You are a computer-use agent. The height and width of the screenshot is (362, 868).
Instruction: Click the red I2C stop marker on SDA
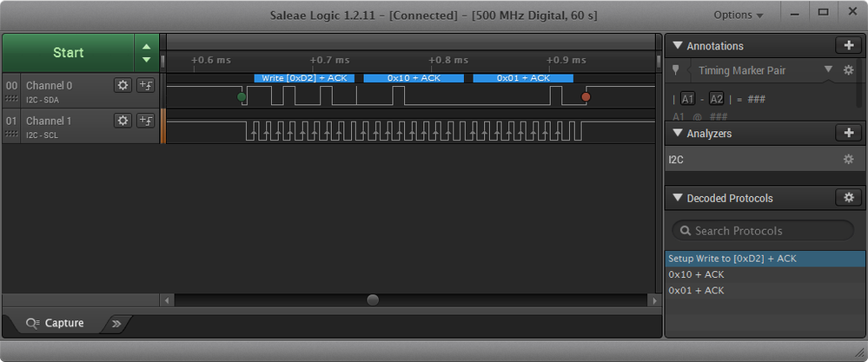coord(586,97)
